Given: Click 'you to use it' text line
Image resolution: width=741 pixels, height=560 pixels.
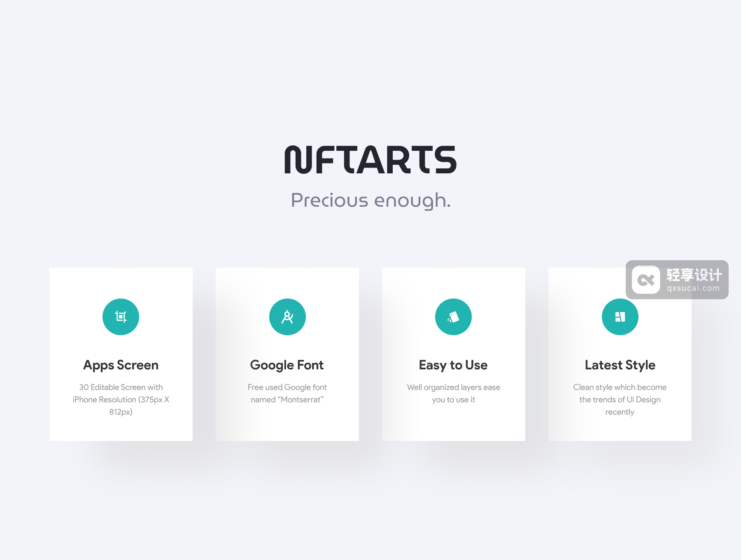Looking at the screenshot, I should (453, 400).
